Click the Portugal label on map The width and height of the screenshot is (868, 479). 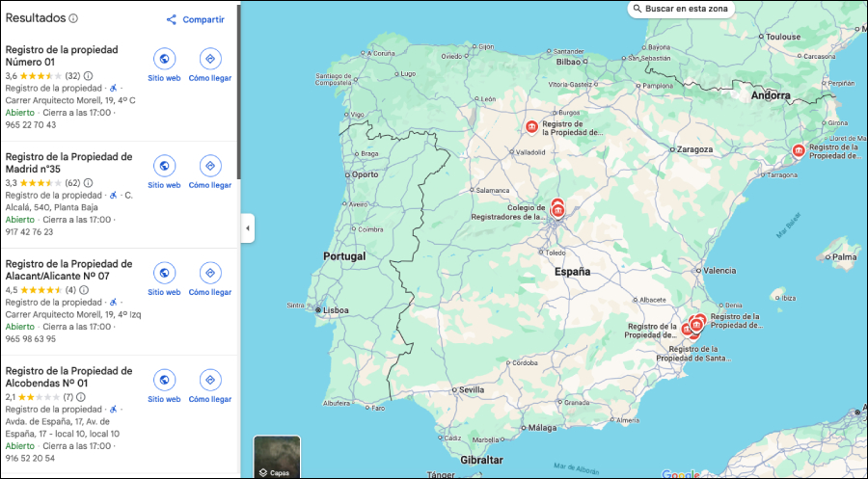tap(344, 256)
